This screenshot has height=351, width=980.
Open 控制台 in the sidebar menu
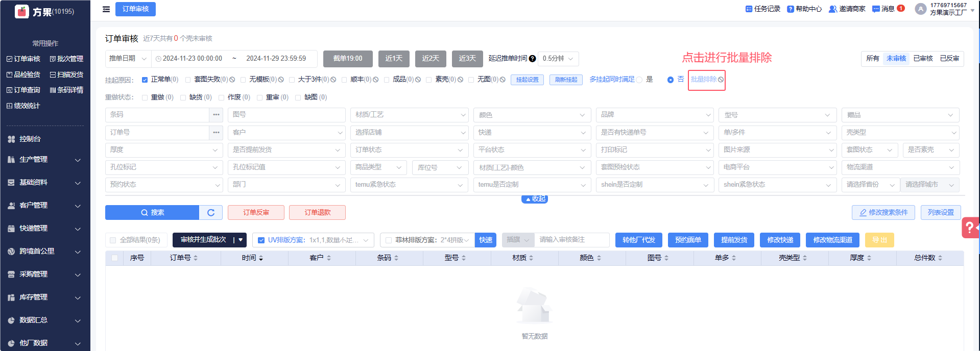[x=30, y=139]
